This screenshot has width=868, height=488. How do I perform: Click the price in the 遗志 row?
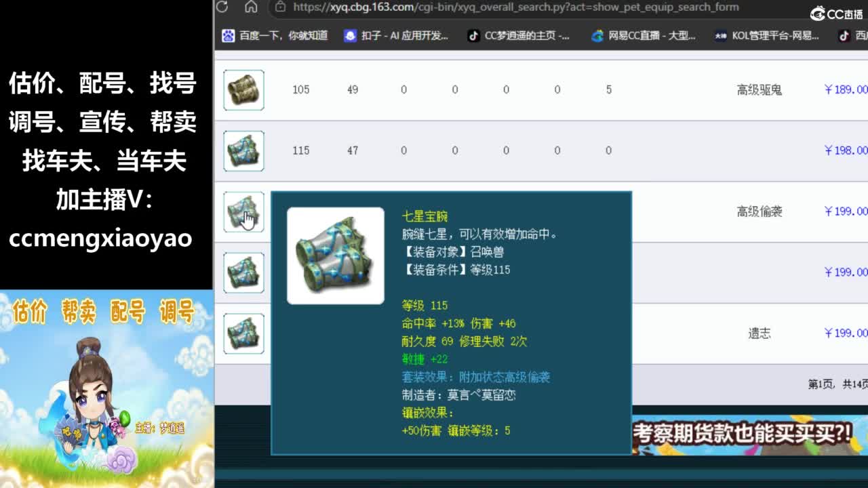click(x=846, y=333)
